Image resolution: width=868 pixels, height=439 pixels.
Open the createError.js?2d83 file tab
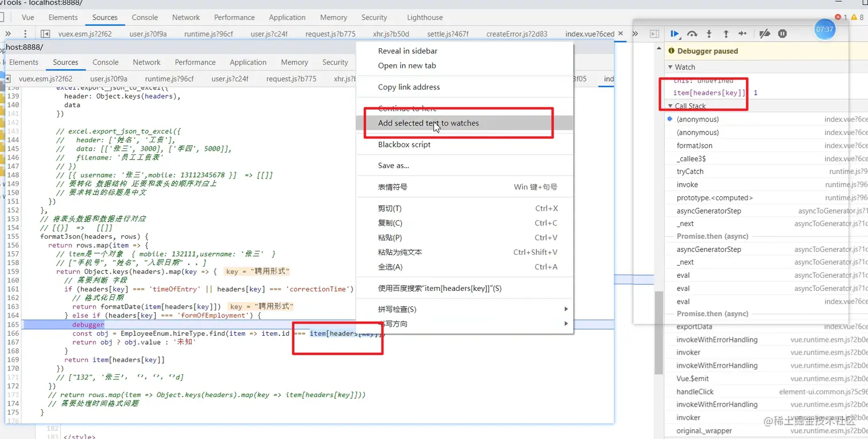517,34
